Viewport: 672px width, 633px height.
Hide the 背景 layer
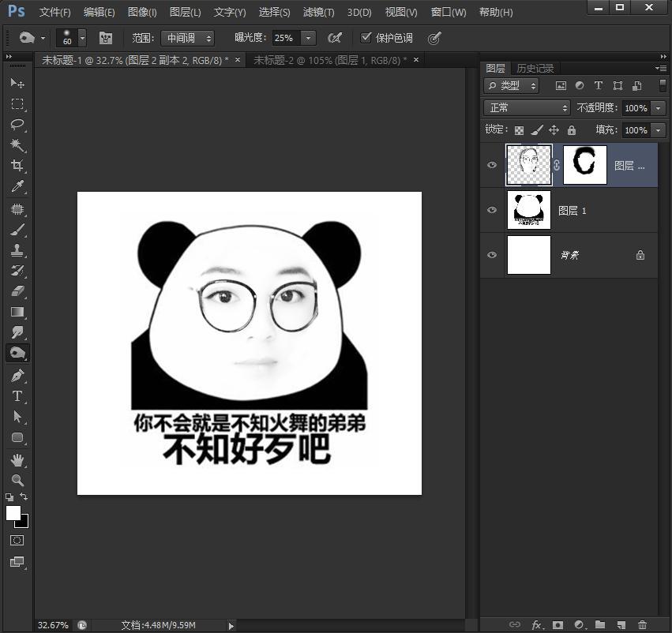click(492, 255)
